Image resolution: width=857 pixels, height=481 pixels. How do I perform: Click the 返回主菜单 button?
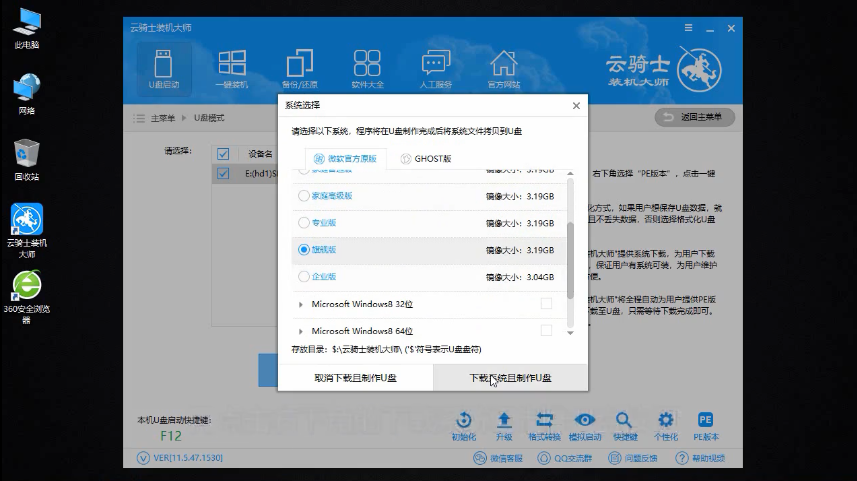695,117
